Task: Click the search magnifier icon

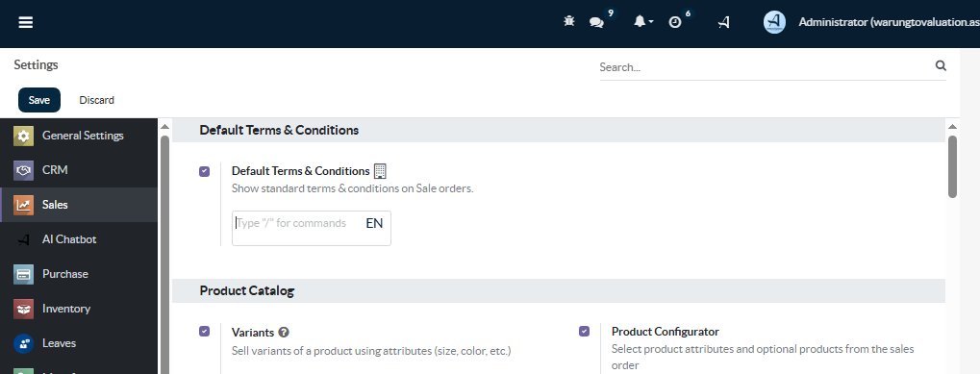Action: click(x=941, y=65)
